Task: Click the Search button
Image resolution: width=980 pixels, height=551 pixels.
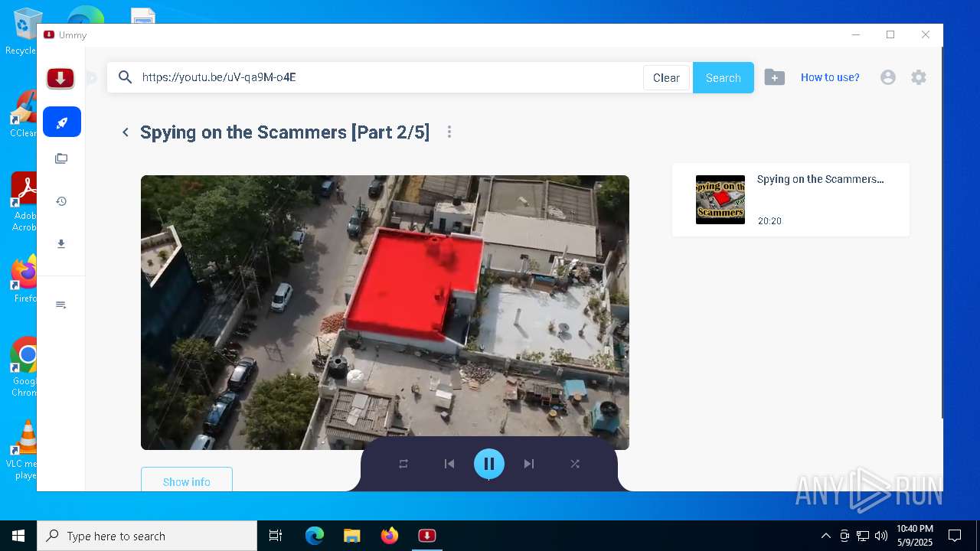Action: [724, 77]
